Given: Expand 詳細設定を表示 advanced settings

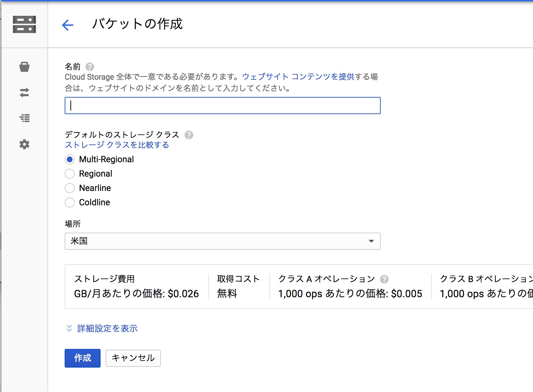Looking at the screenshot, I should coord(107,328).
